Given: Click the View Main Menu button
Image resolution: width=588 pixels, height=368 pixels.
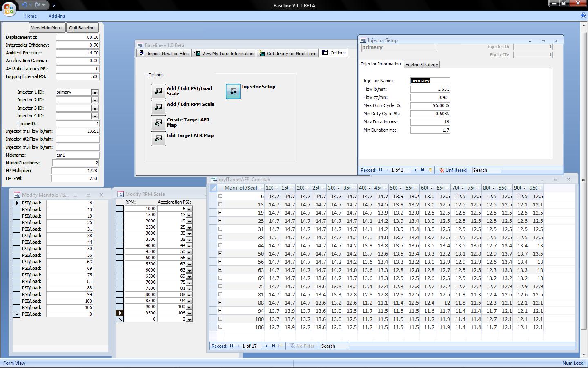Looking at the screenshot, I should (x=47, y=28).
